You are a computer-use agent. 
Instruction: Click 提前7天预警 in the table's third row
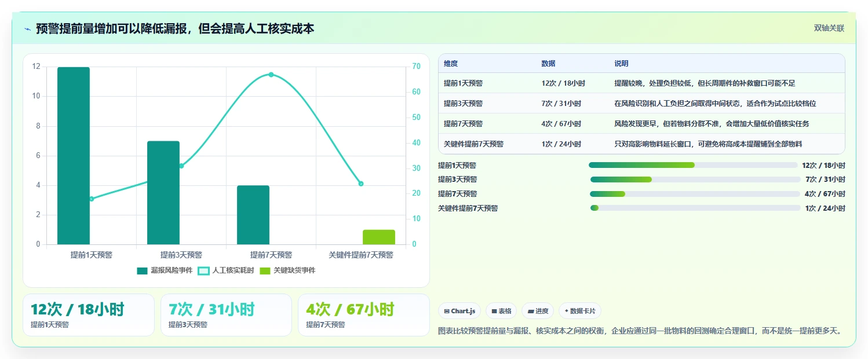pos(464,124)
